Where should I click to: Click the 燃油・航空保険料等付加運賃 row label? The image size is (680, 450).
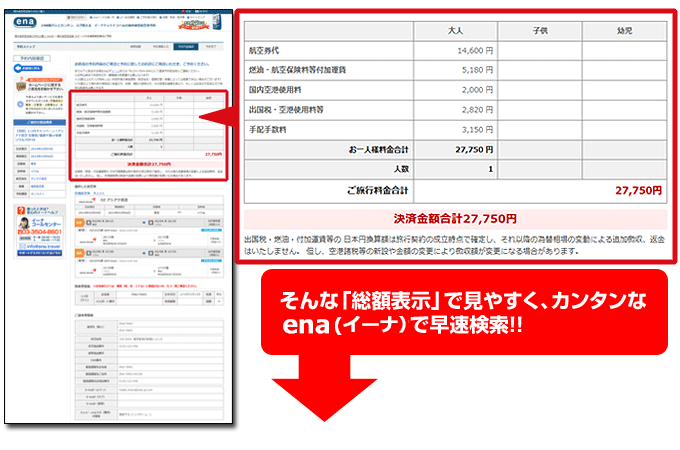tap(297, 70)
